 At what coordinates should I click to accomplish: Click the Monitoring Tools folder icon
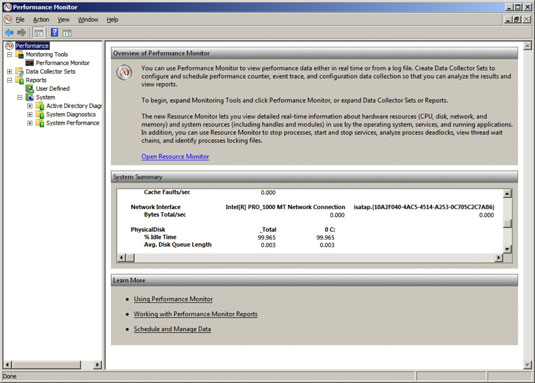coord(20,54)
